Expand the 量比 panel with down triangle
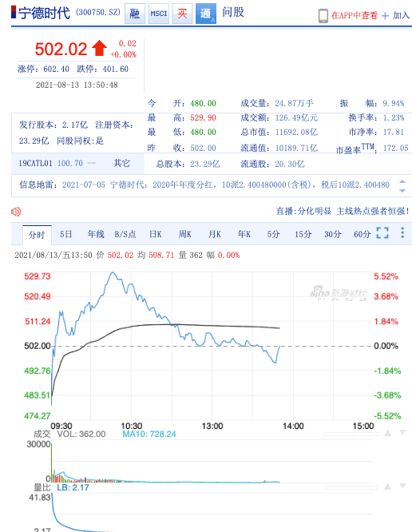The image size is (412, 532). point(402,486)
